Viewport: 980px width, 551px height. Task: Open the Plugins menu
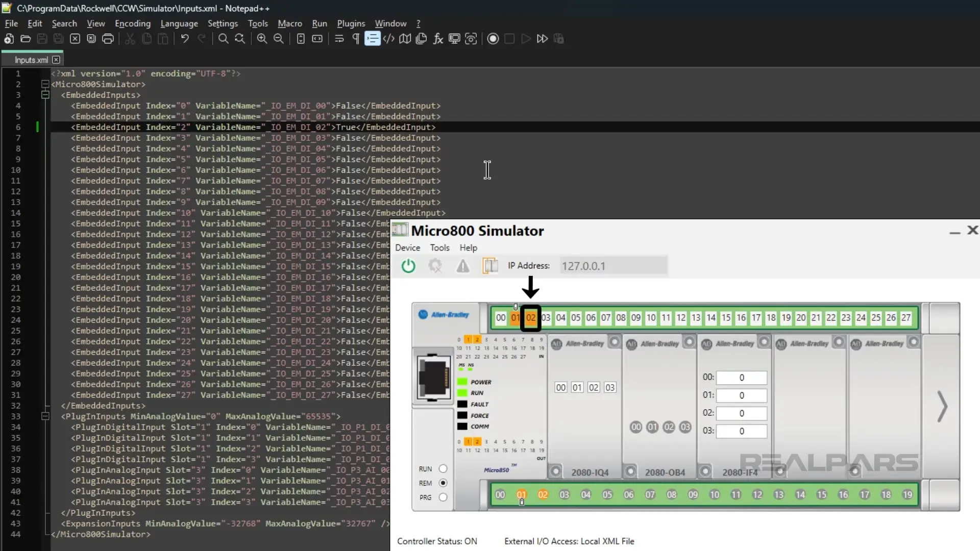pos(351,23)
